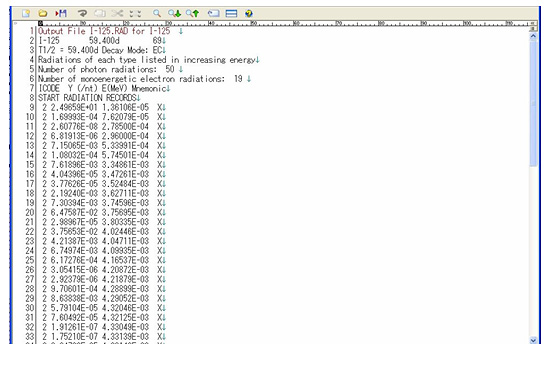The height and width of the screenshot is (369, 551).
Task: Click the value '5.79104E-05' on line 30
Action: coord(74,308)
